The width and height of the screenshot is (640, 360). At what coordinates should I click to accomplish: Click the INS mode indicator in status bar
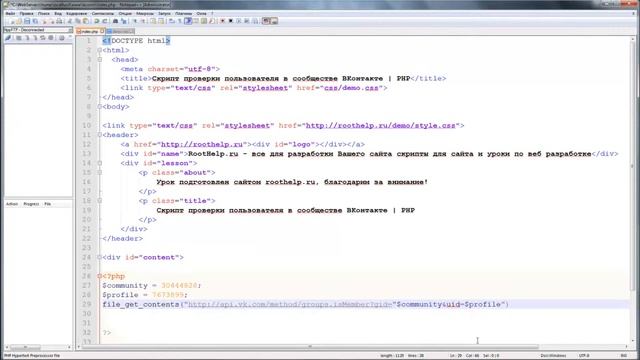[x=624, y=356]
